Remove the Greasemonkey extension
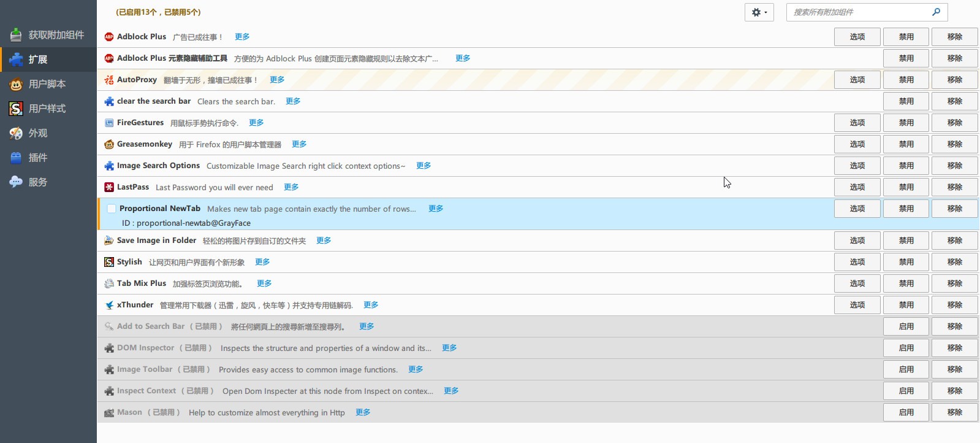The image size is (980, 443). point(955,144)
